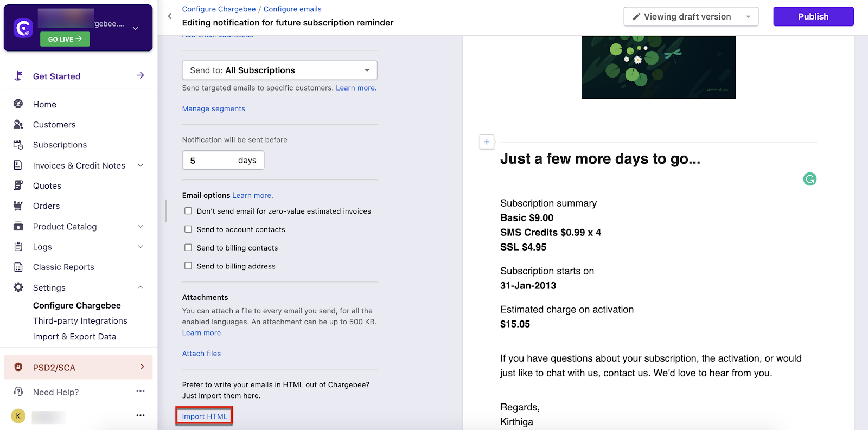This screenshot has width=868, height=430.
Task: Click the green Grammarly icon in preview
Action: click(x=809, y=179)
